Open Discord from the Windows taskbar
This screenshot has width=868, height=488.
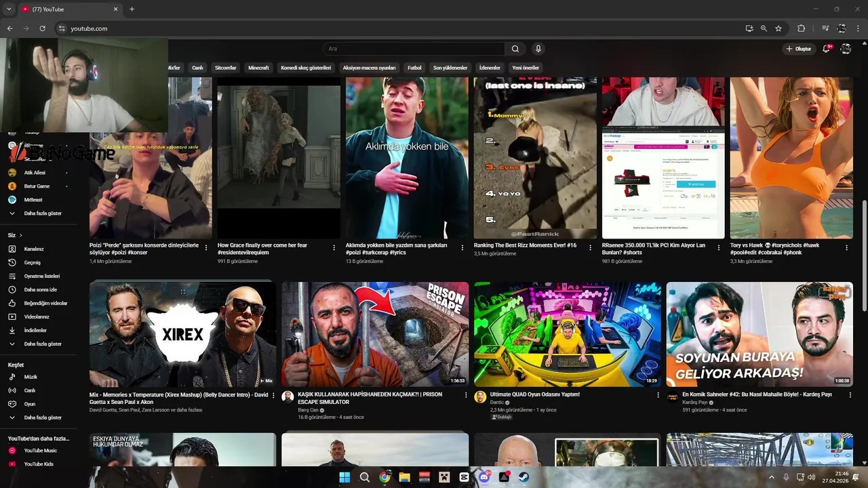[484, 477]
